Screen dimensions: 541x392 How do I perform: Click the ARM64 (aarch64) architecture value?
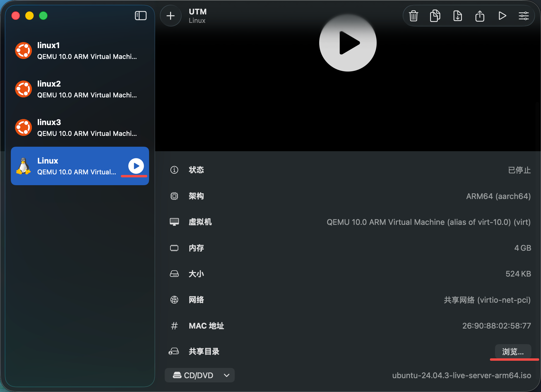point(498,196)
